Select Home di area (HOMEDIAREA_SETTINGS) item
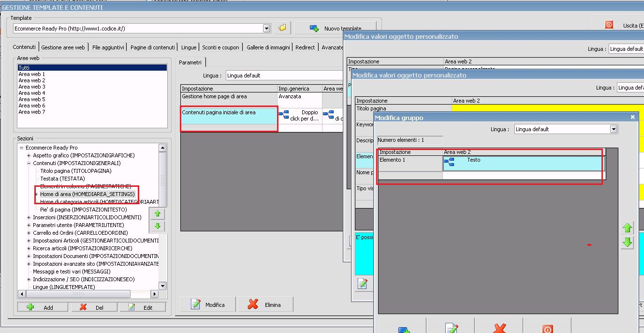 click(88, 194)
